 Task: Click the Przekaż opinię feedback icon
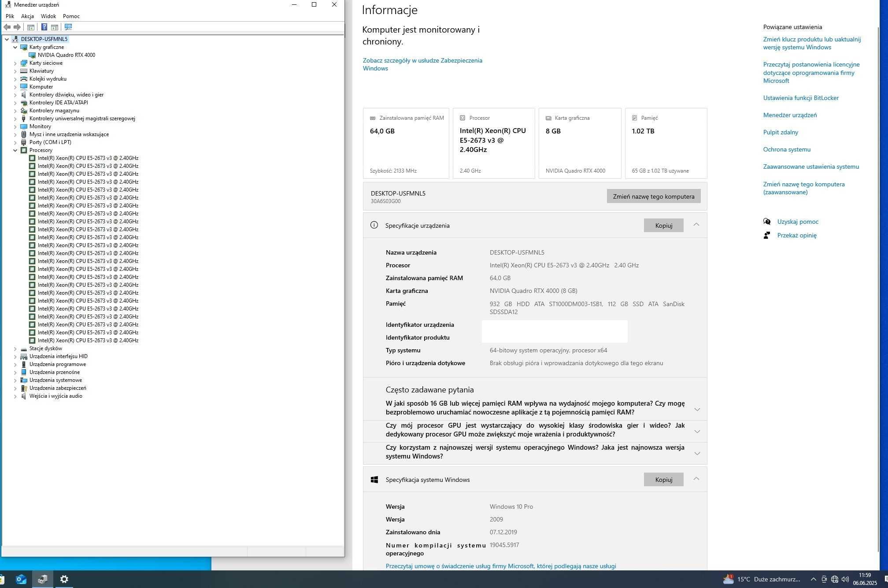767,235
